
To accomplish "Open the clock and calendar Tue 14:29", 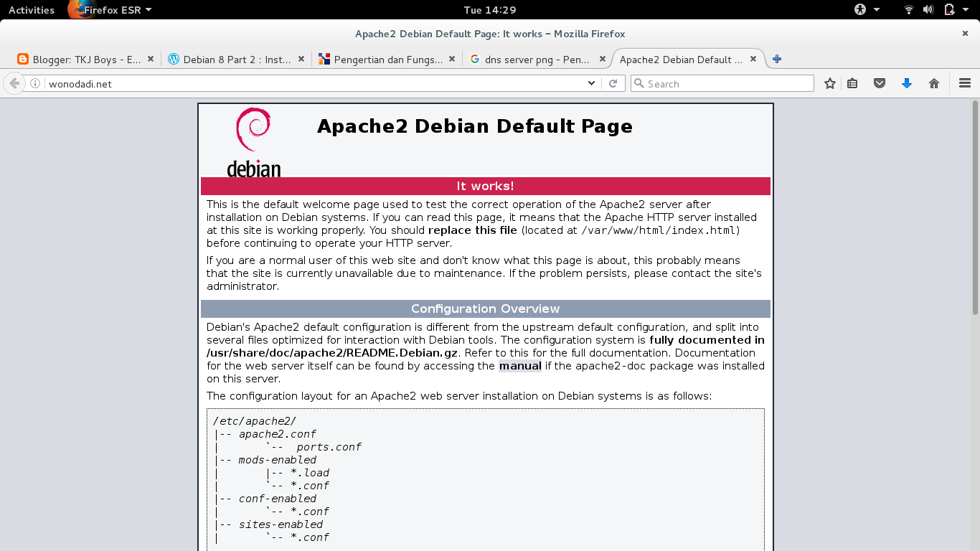I will (x=490, y=10).
